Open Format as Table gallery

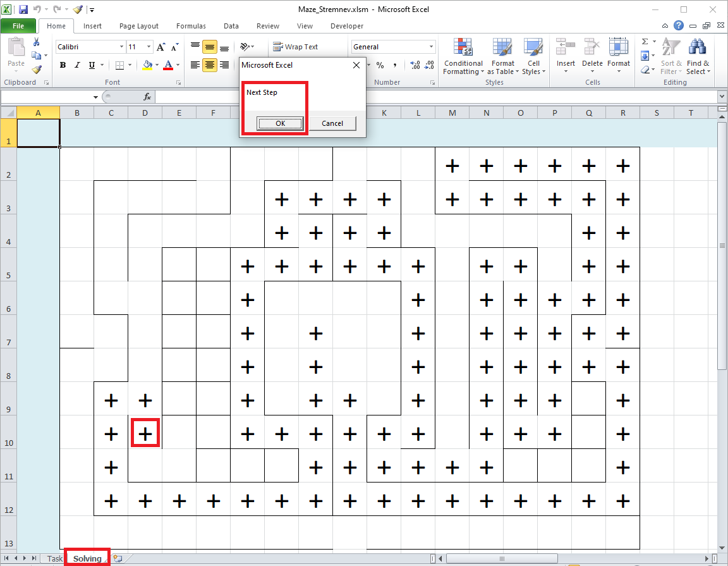tap(503, 56)
